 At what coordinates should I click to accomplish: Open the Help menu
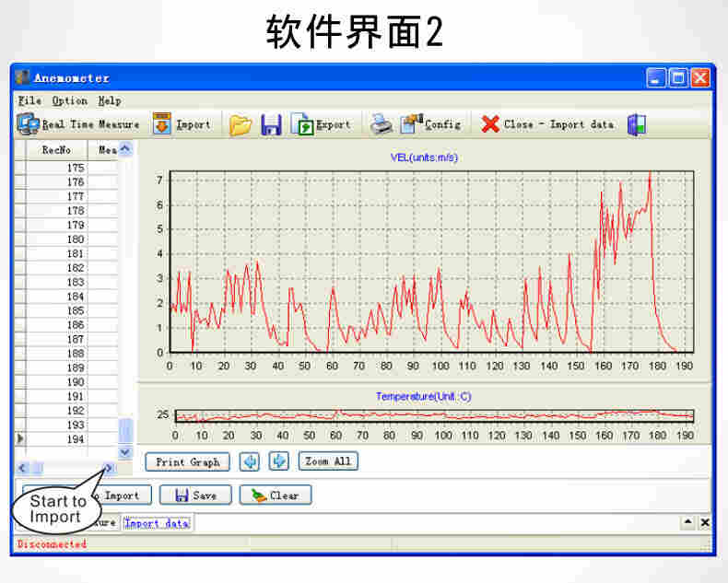coord(109,100)
